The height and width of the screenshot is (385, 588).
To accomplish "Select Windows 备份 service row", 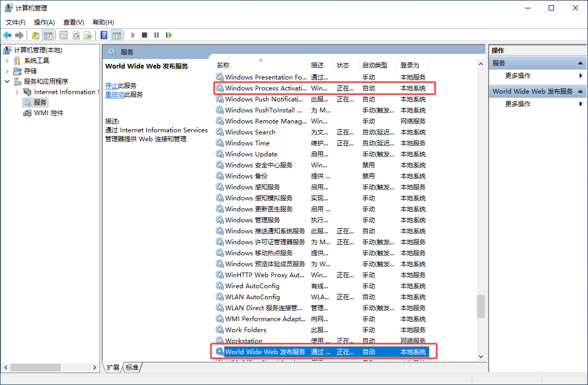I will coord(321,176).
